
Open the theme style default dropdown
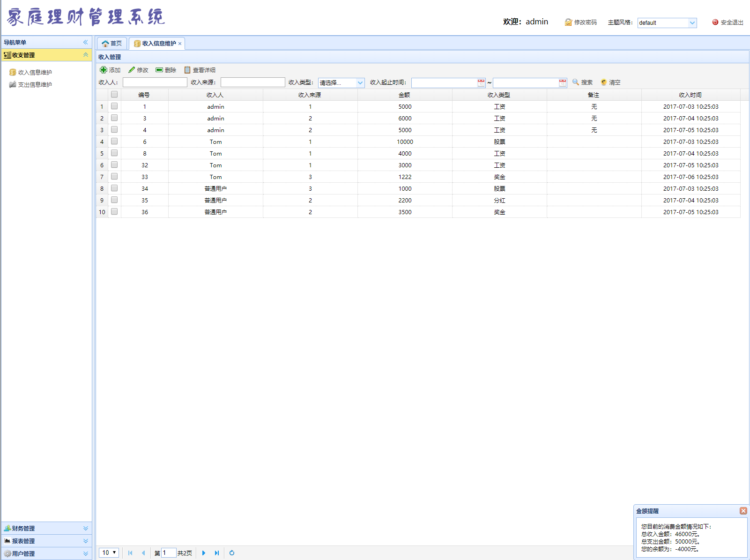[x=692, y=22]
